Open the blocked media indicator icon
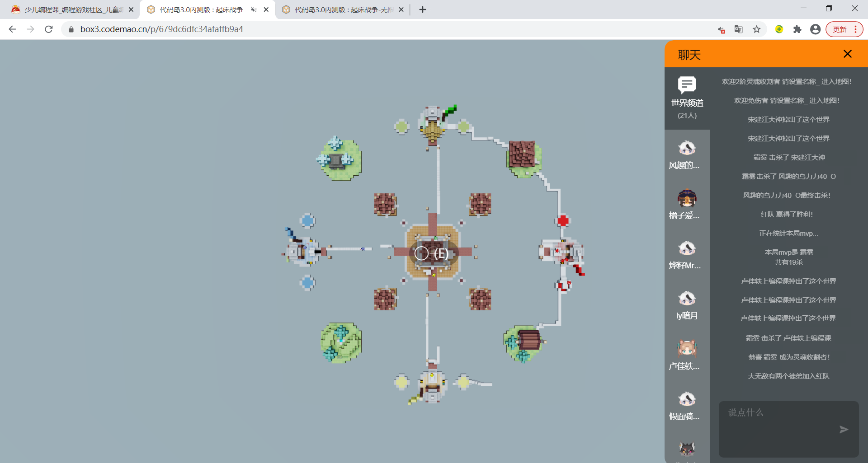 click(x=722, y=29)
